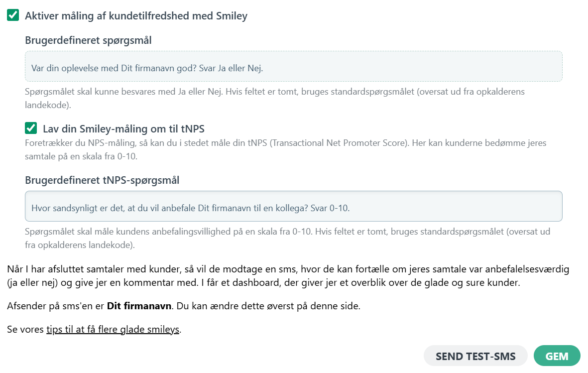Send a test SMS message

pyautogui.click(x=475, y=356)
